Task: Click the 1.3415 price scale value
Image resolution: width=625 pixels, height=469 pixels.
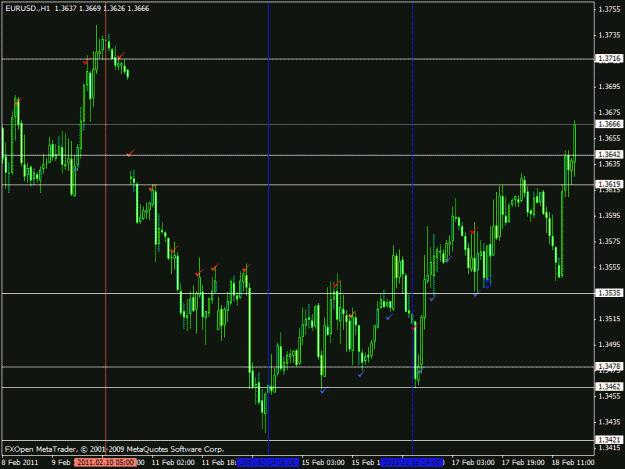Action: coord(609,447)
